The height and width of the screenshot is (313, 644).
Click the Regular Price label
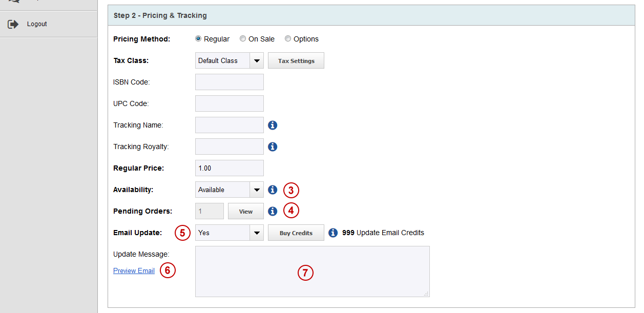tap(139, 168)
